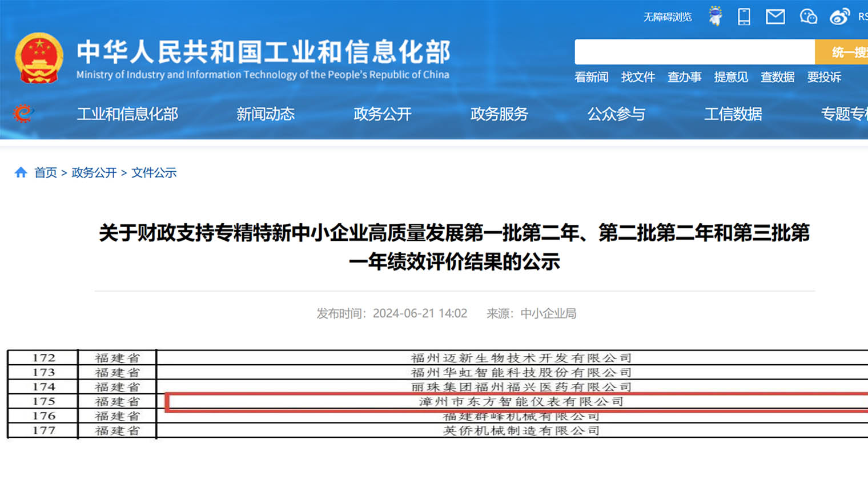The image size is (868, 488).
Task: Click the orange 统一搜索 button
Action: click(x=842, y=52)
